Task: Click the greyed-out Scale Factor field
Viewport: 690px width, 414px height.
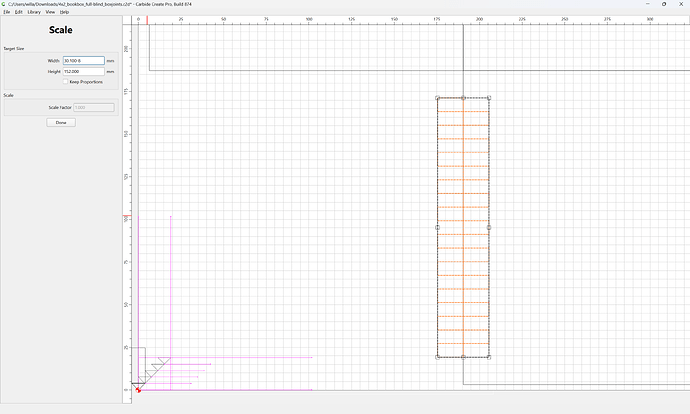Action: click(94, 107)
